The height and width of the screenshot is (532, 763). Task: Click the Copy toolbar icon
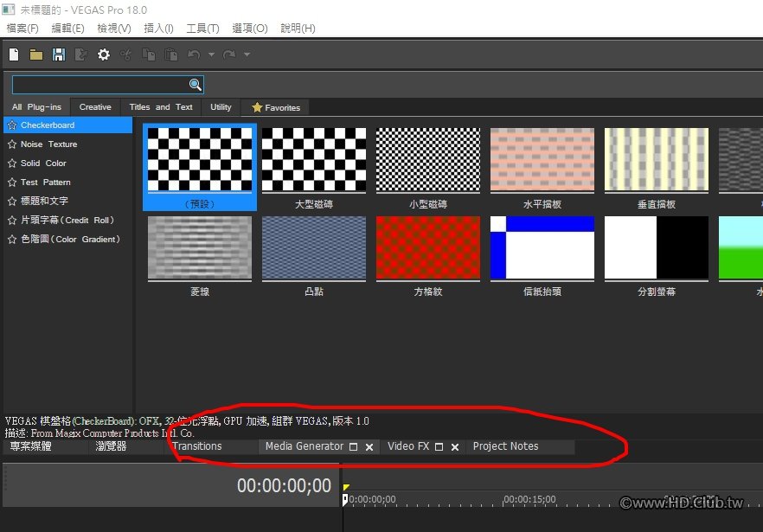(x=149, y=54)
